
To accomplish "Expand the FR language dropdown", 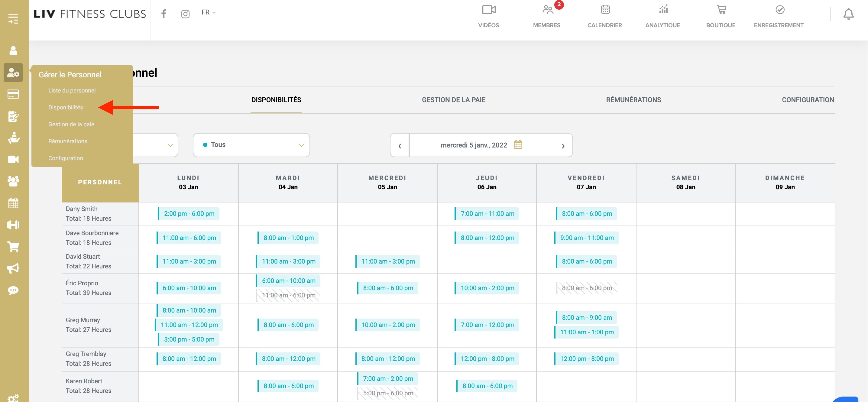I will [x=208, y=12].
